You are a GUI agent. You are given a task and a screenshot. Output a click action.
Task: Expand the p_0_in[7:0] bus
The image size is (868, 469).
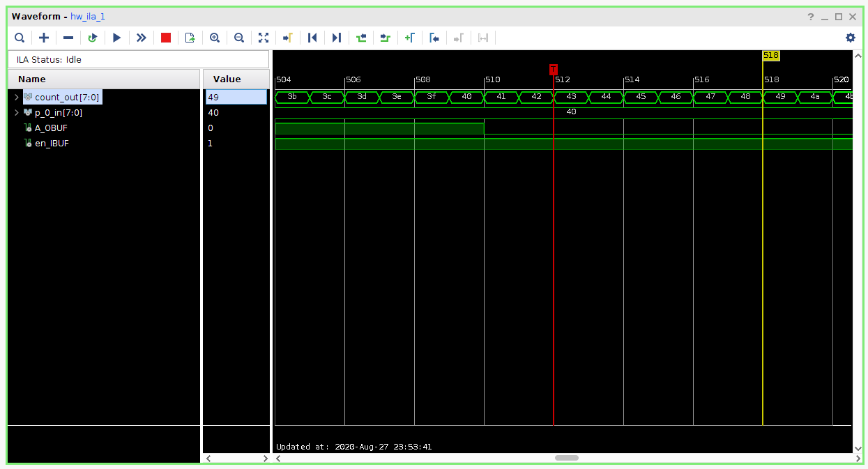(16, 112)
